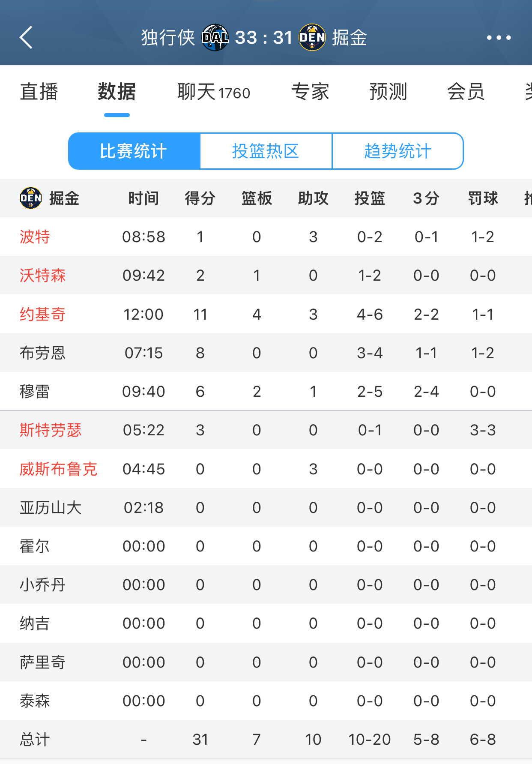532x764 pixels.
Task: Switch to 投篮热区 segment
Action: pos(266,151)
